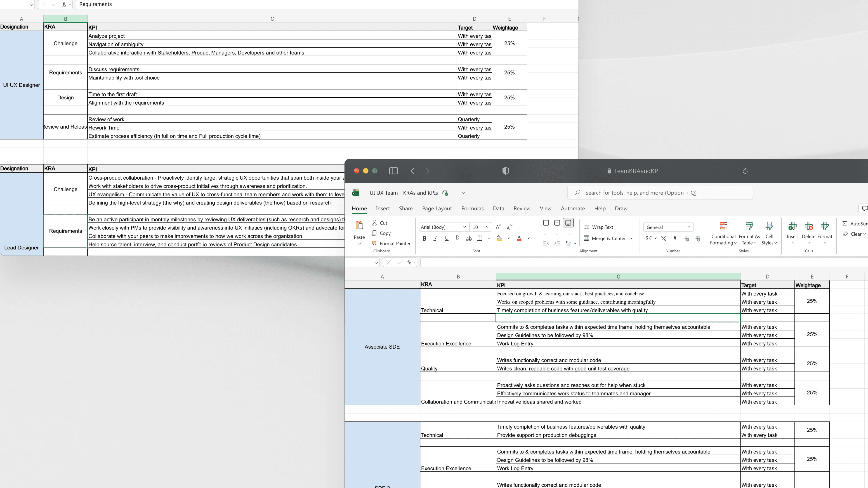Expand the Merge & Center dropdown arrow
The image size is (868, 488).
point(631,238)
